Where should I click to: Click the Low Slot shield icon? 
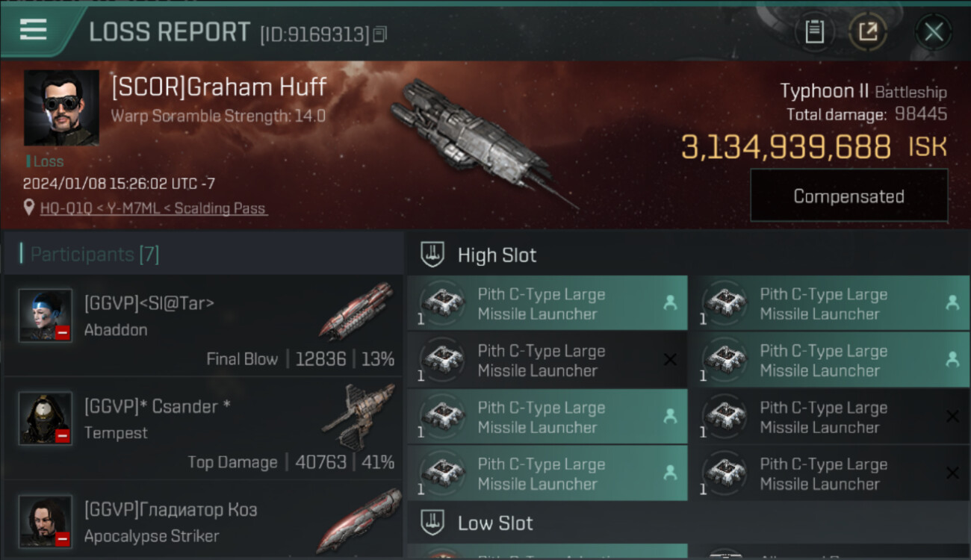point(433,522)
